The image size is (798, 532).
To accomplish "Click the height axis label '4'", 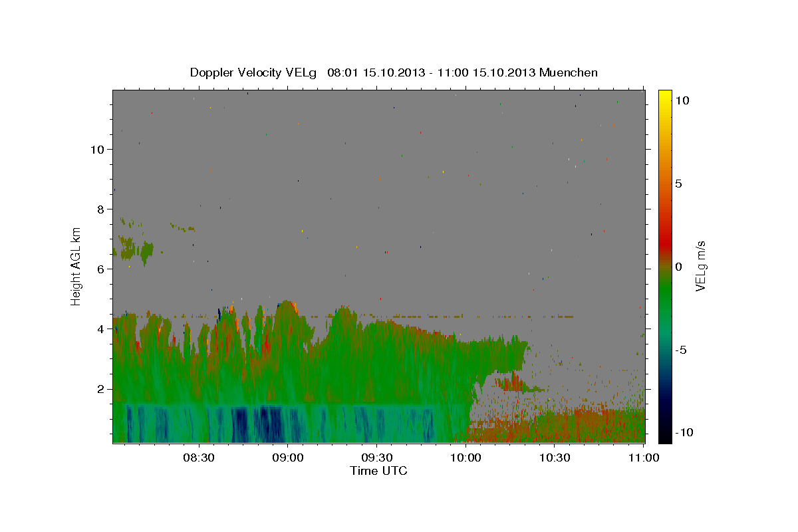I will pos(99,329).
